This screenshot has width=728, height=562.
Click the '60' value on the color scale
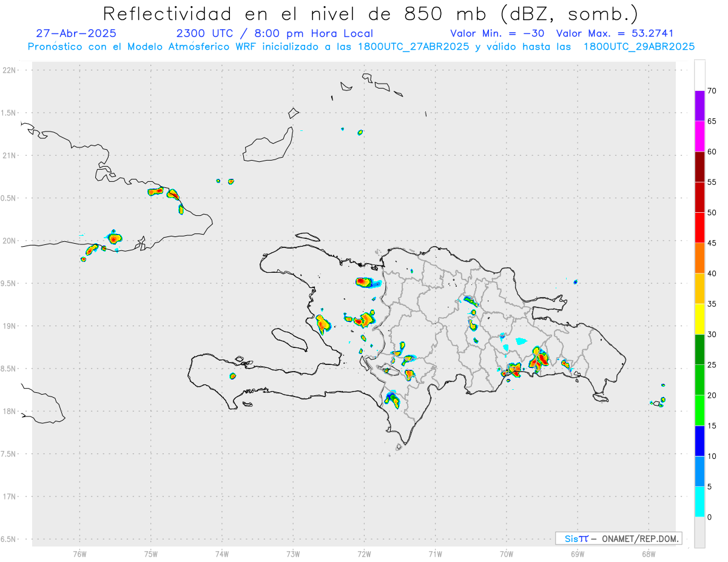(x=712, y=152)
